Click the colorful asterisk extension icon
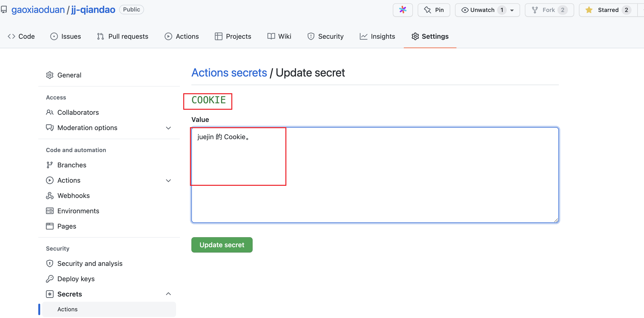Screen dimensions: 644x318 (x=402, y=10)
